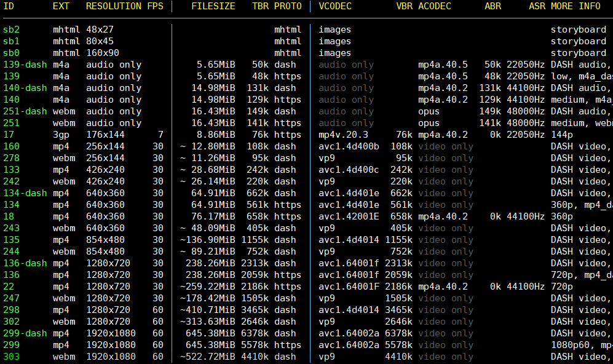The image size is (613, 364).
Task: Select format ID 133
Action: point(11,170)
